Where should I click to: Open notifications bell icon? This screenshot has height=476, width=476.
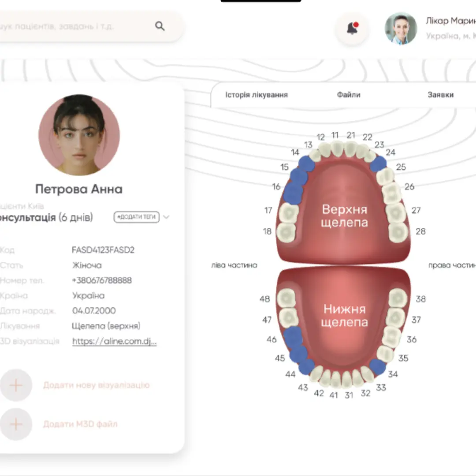pos(352,29)
